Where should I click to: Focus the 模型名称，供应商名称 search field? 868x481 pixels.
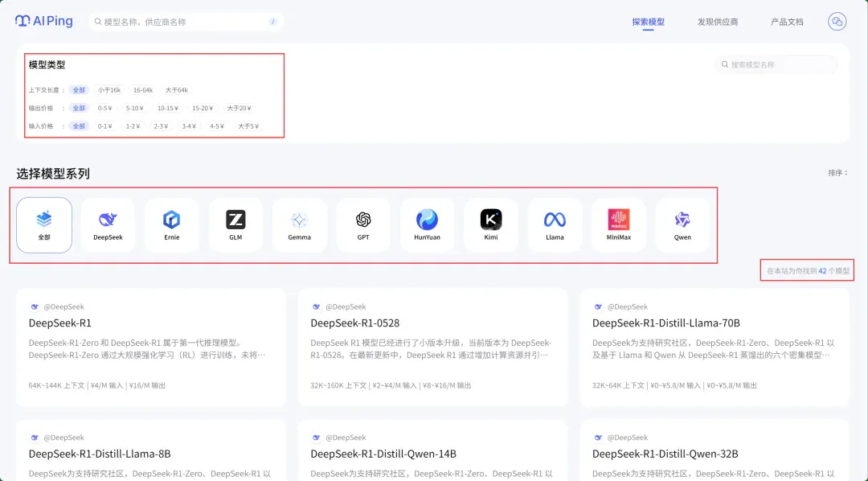coord(186,22)
